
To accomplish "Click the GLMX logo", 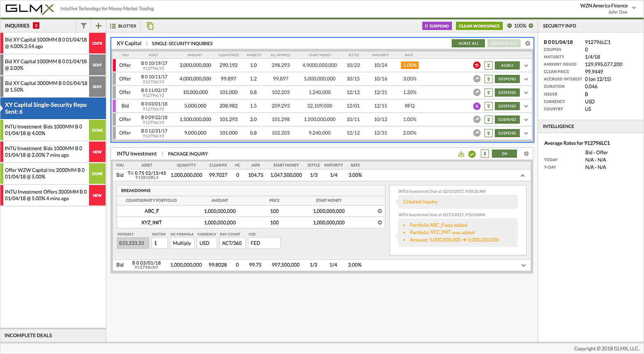I will 30,9.
